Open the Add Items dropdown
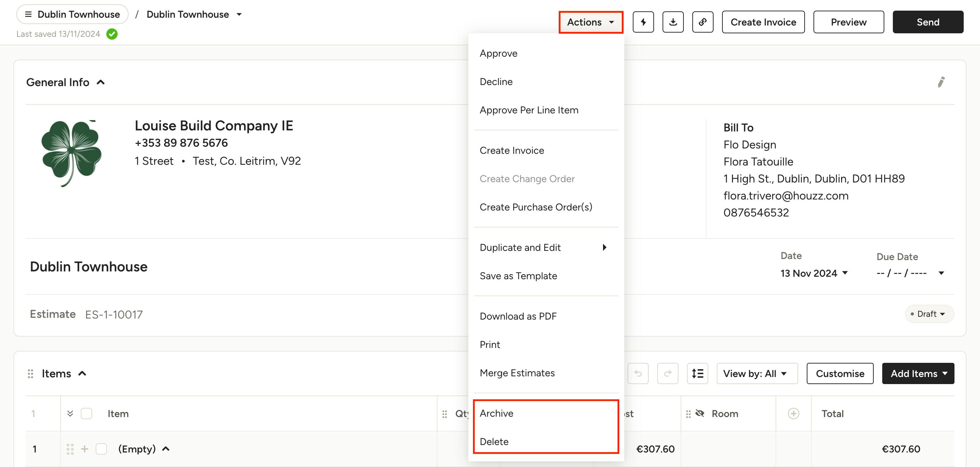 pos(918,373)
